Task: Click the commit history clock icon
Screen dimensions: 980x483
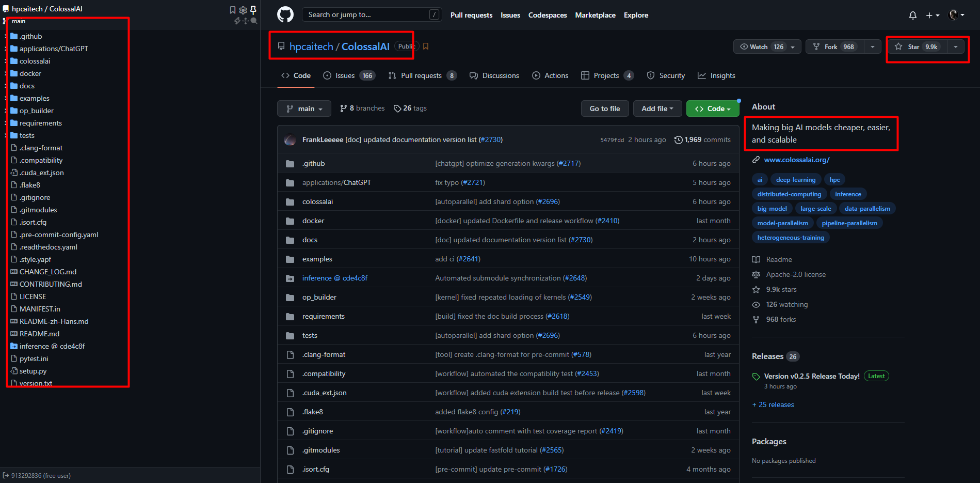Action: tap(679, 140)
